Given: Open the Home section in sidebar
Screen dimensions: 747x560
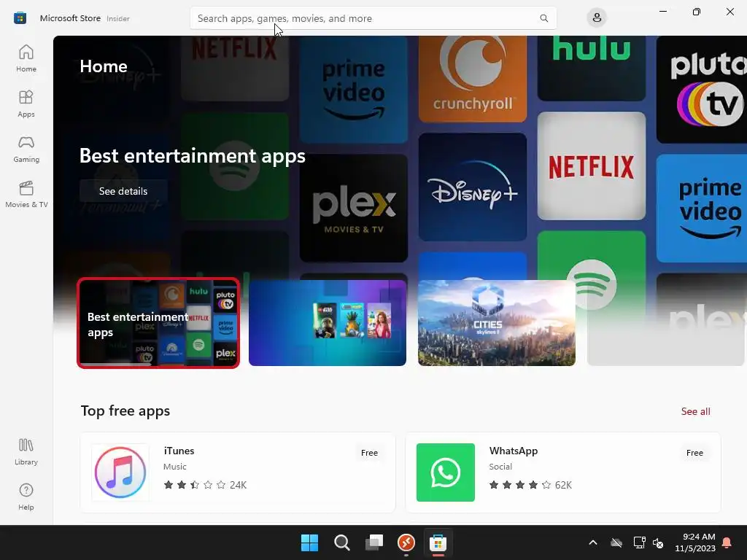Looking at the screenshot, I should click(x=26, y=58).
